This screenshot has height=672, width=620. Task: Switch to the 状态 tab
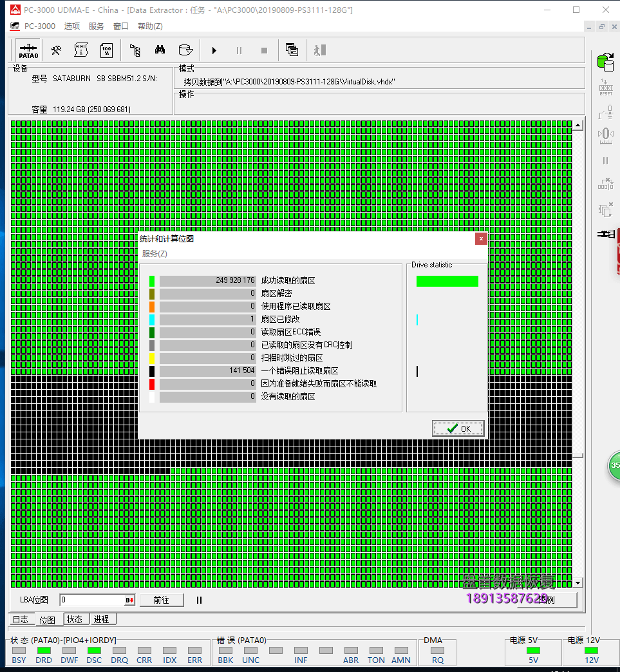point(75,619)
